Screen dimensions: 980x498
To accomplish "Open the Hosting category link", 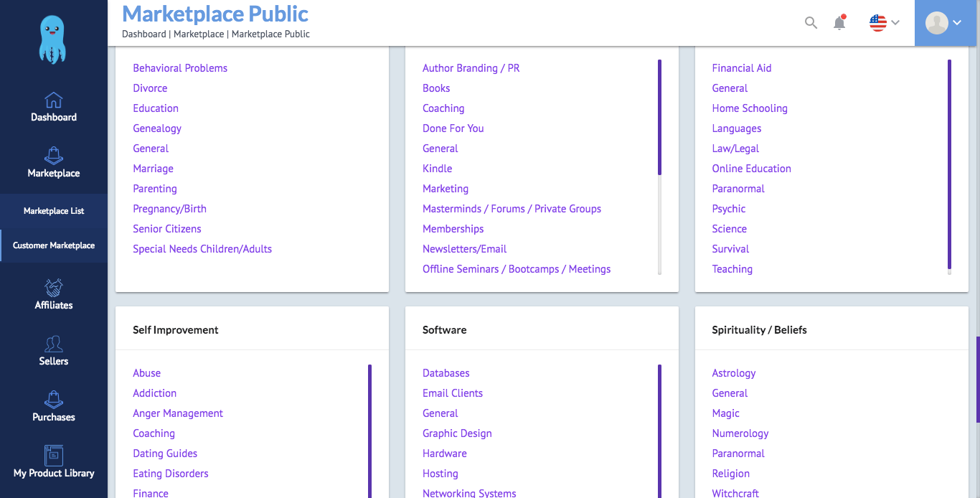I will (440, 474).
